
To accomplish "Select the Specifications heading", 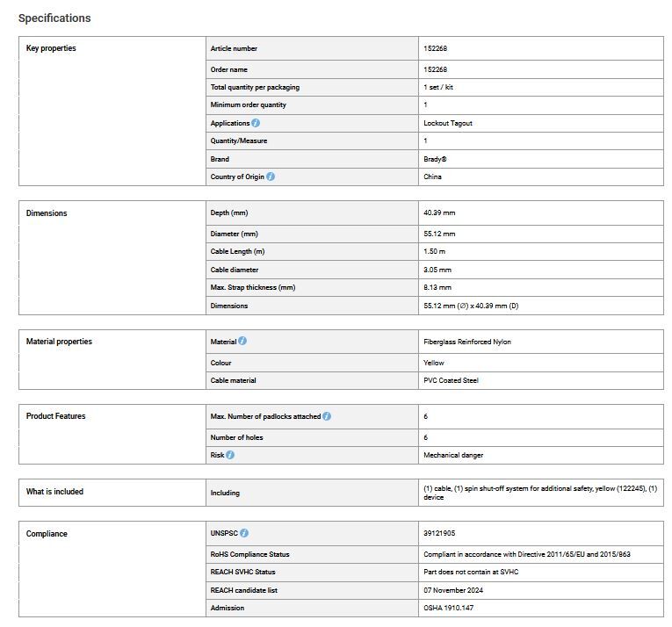I will tap(54, 18).
